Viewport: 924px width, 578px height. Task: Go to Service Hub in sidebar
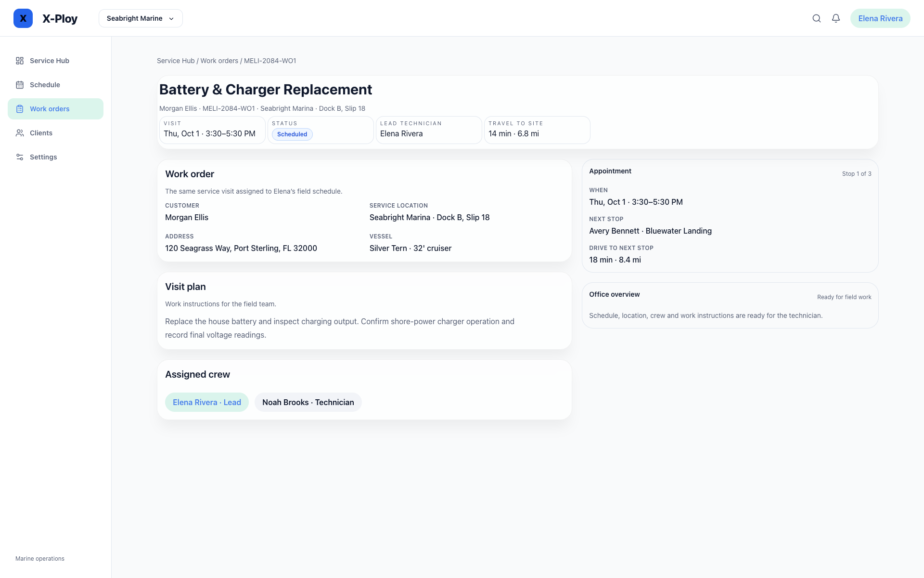(x=55, y=61)
